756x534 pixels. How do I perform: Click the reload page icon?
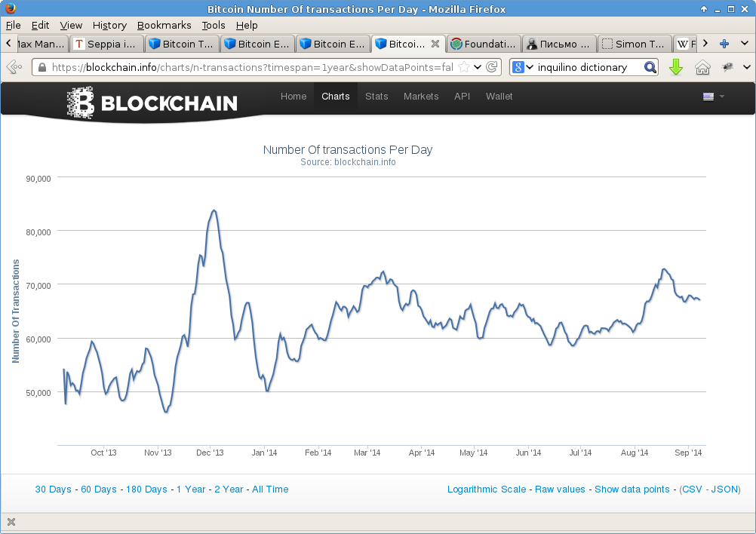492,67
